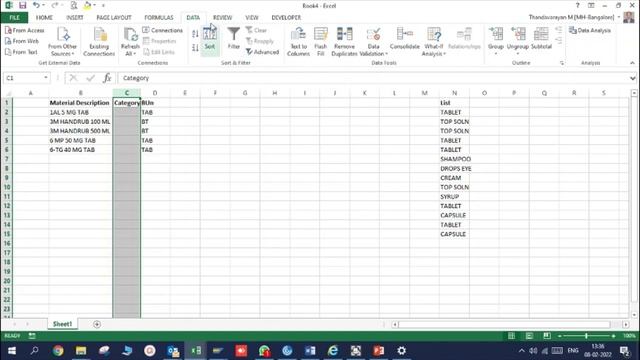Switch to Page Layout view

tap(529, 336)
